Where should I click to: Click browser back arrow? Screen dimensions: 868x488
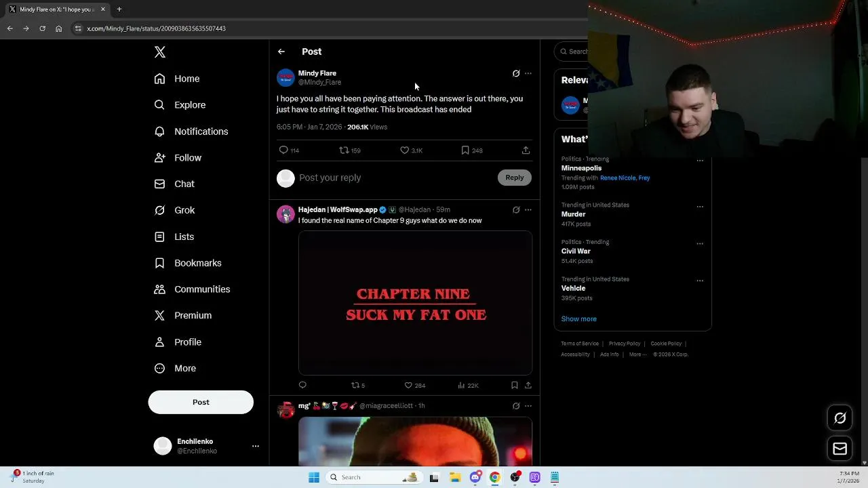click(9, 28)
